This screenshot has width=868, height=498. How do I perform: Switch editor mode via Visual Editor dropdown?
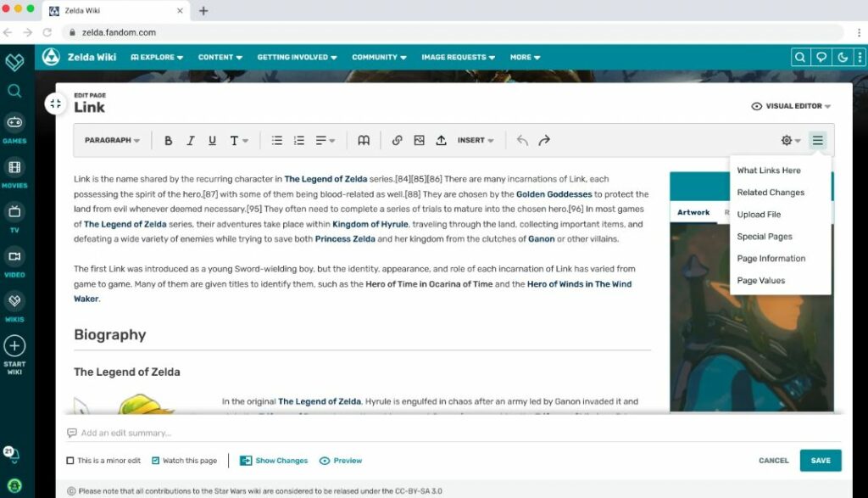click(791, 106)
